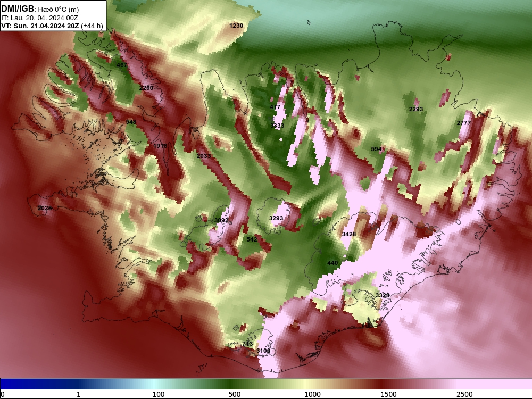Click the 467 height value
This screenshot has height=399, width=532.
121,65
